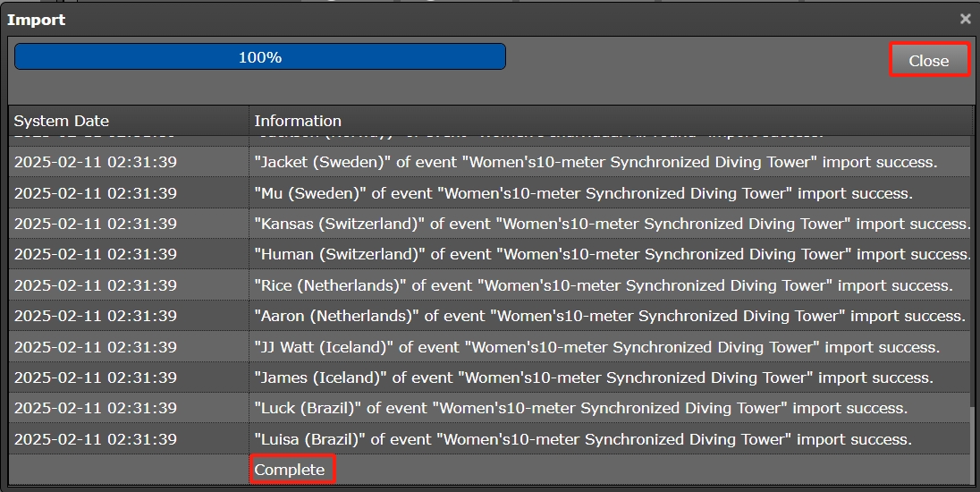Select the "Jacket (Sweden)" import success row

coord(596,163)
